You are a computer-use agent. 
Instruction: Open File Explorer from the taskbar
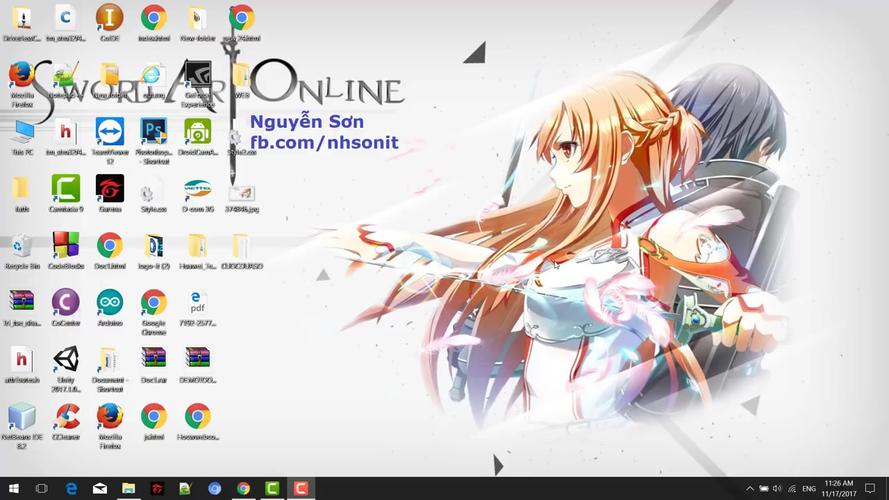(x=129, y=488)
